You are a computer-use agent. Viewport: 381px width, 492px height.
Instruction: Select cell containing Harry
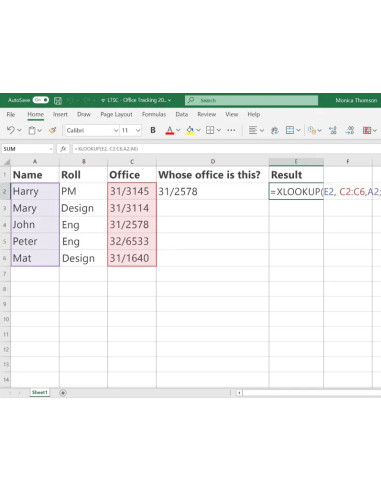click(35, 191)
